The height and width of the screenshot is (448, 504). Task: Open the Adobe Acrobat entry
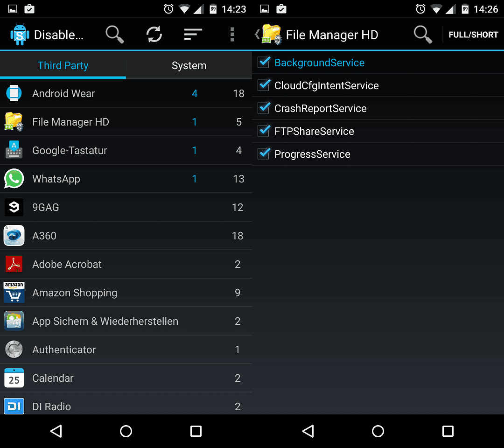[x=126, y=264]
